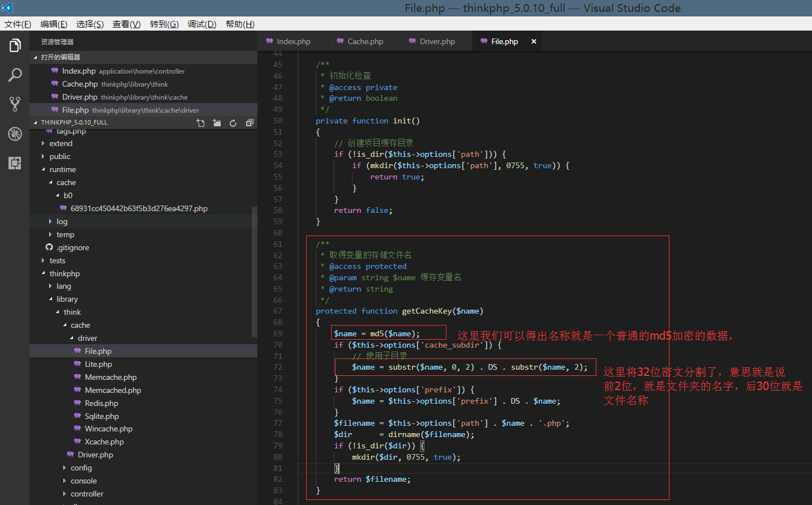Close the File.php editor tab

coord(534,41)
